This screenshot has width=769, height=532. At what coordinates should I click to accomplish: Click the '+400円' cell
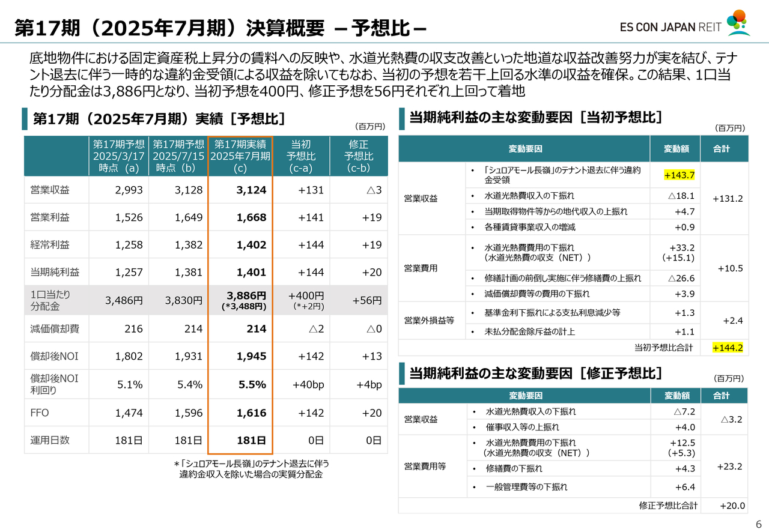coord(306,295)
